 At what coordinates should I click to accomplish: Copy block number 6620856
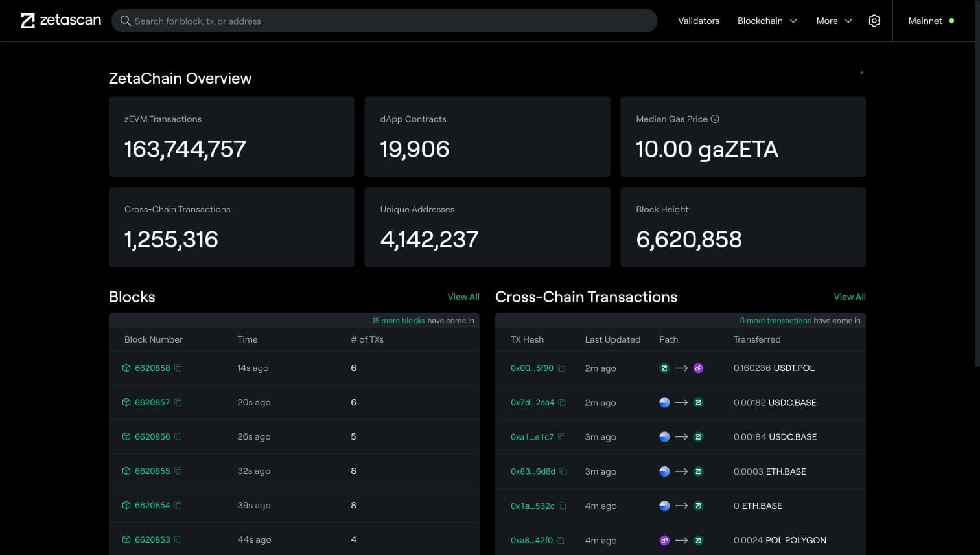point(178,436)
